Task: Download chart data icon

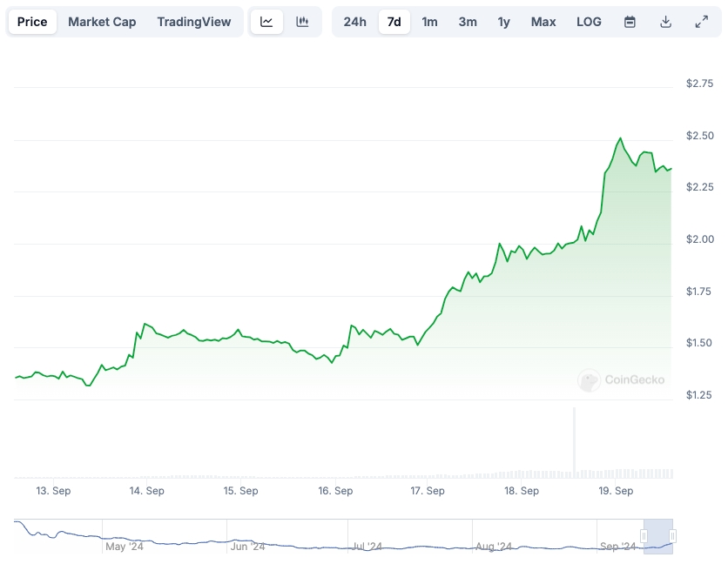Action: coord(666,22)
